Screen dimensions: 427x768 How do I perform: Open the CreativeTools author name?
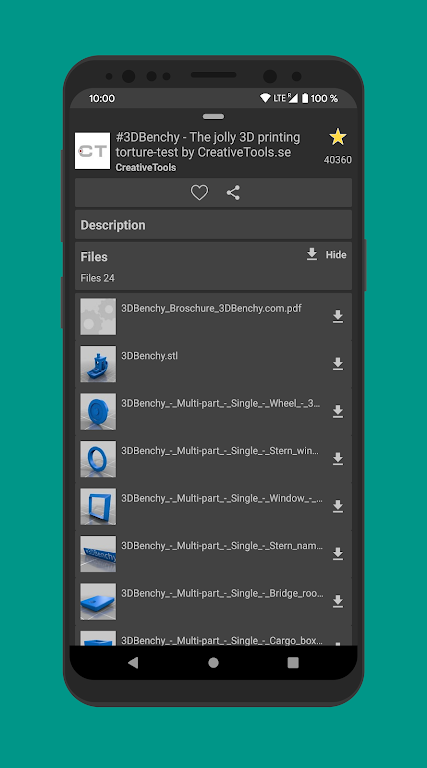click(x=146, y=168)
